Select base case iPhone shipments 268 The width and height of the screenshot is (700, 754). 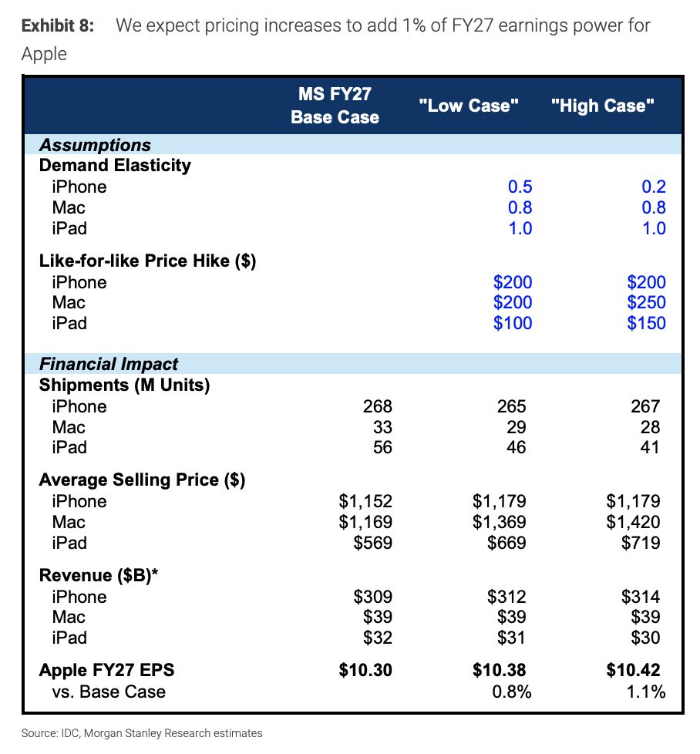click(x=378, y=406)
